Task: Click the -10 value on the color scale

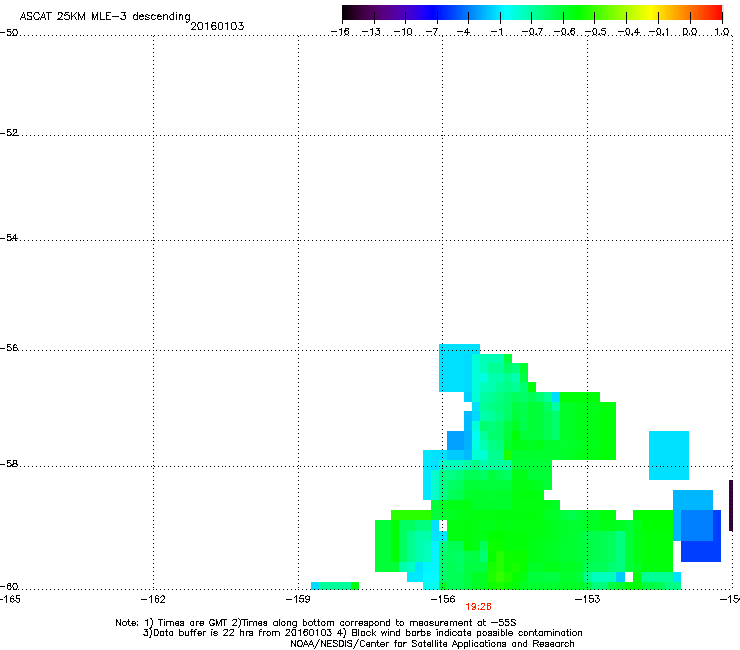Action: 403,32
